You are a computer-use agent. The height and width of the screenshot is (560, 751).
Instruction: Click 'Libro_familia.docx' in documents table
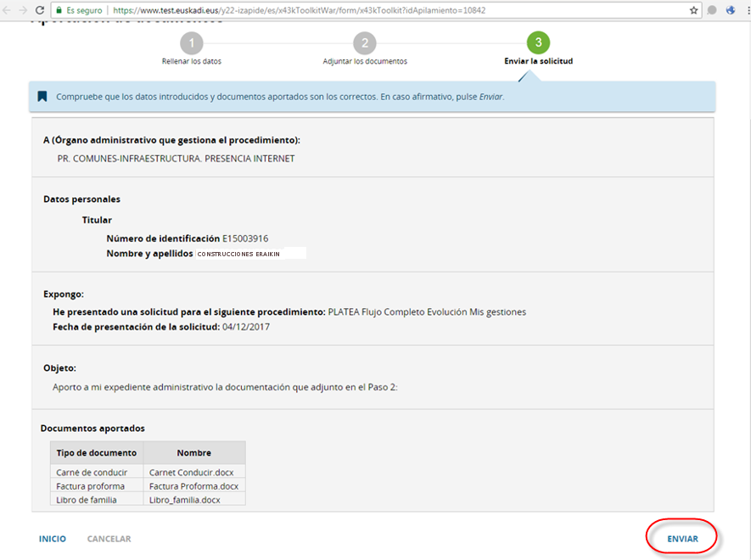click(x=184, y=500)
